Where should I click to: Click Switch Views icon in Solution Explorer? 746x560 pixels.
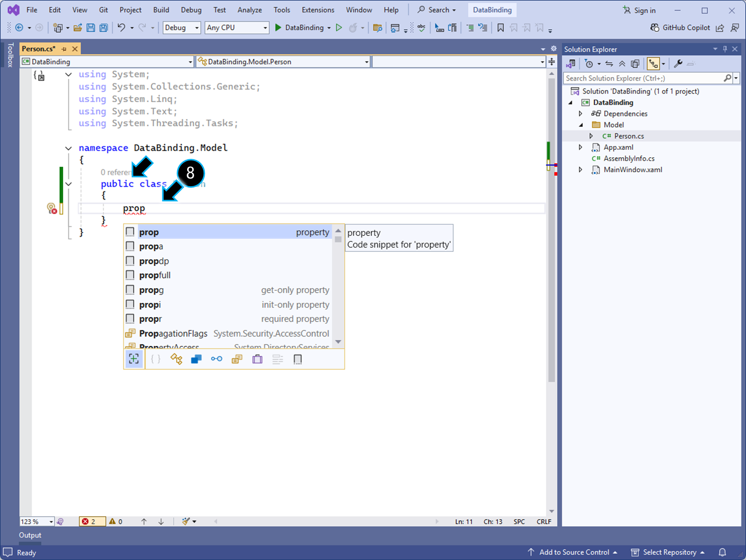pos(571,64)
